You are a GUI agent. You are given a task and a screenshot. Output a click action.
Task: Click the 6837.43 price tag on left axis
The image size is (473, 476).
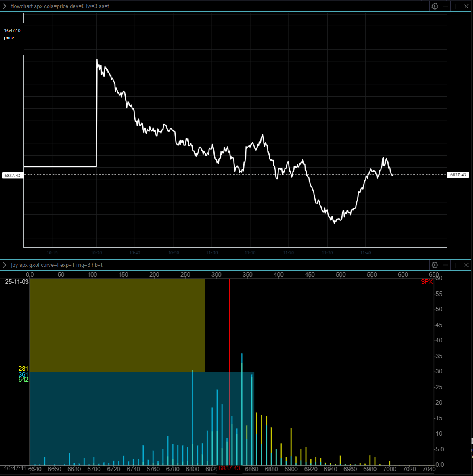pyautogui.click(x=12, y=175)
